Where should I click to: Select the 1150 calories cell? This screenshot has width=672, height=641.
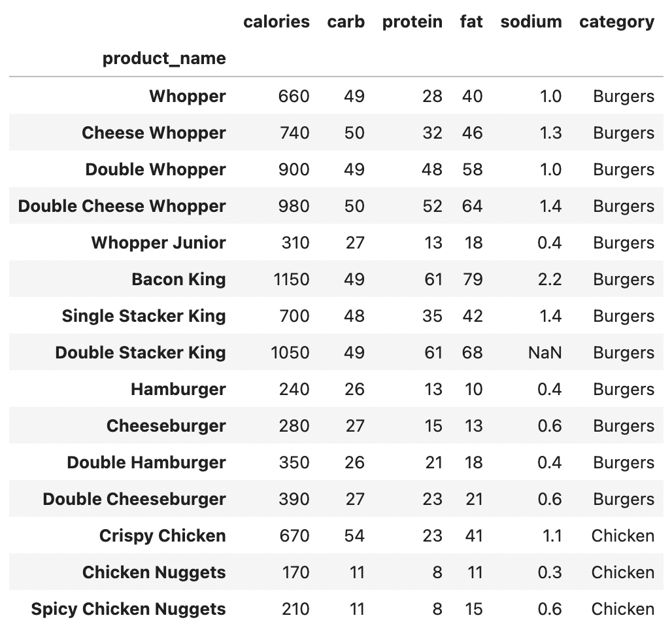tap(292, 279)
